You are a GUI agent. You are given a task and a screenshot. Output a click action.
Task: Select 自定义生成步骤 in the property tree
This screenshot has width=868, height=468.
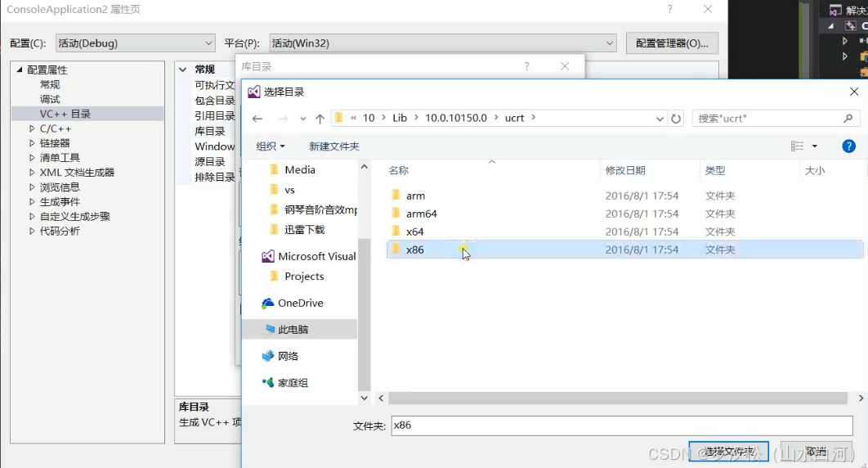[74, 217]
